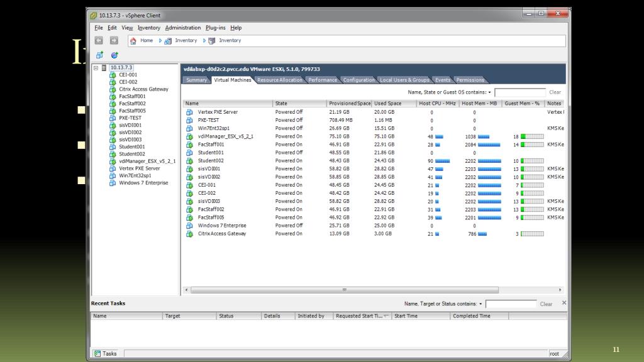Open the 'Name, State or Guest OS contains' filter dropdown
The image size is (644, 362).
point(489,92)
